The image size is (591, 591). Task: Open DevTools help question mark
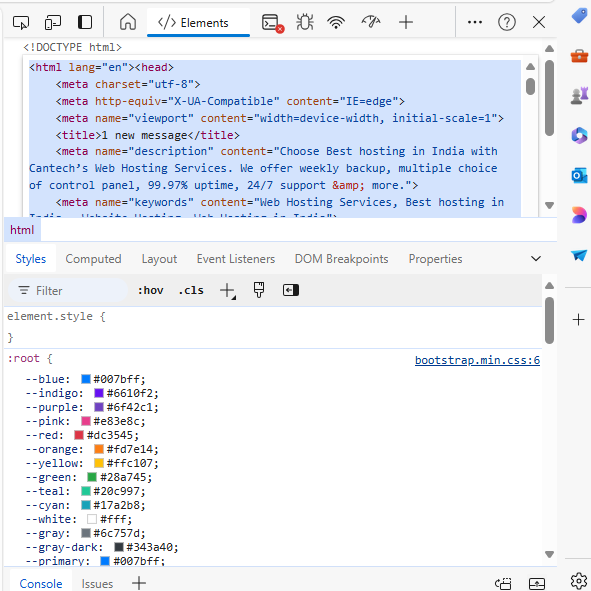click(x=507, y=22)
